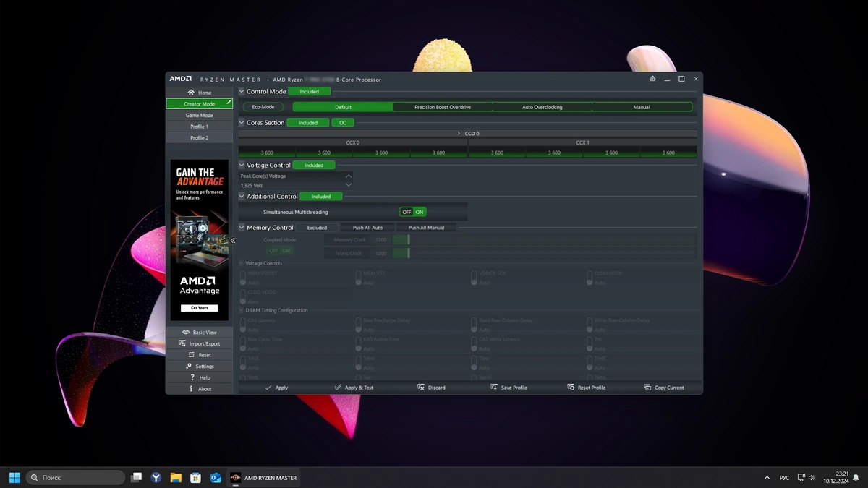Toggle CAS Latency auto switch
868x488 pixels.
(x=243, y=325)
